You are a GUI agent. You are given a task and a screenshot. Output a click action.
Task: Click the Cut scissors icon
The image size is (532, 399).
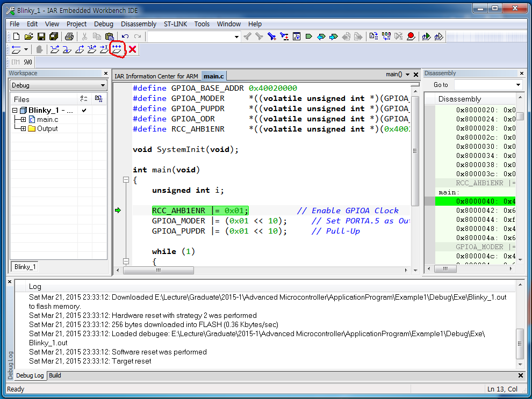click(x=84, y=37)
